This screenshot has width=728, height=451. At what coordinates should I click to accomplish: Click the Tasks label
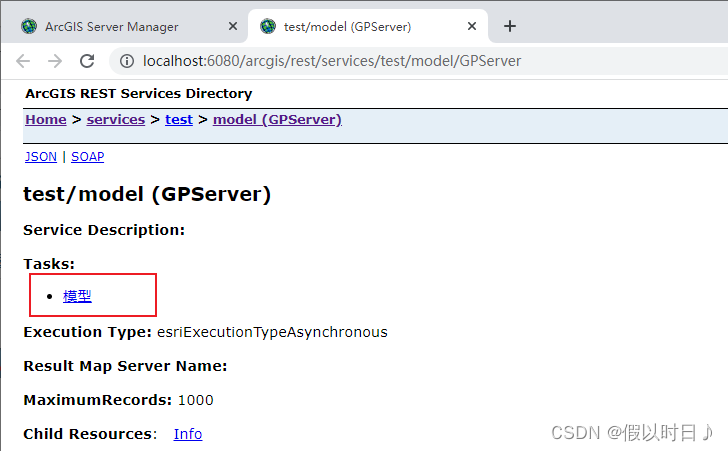coord(49,264)
